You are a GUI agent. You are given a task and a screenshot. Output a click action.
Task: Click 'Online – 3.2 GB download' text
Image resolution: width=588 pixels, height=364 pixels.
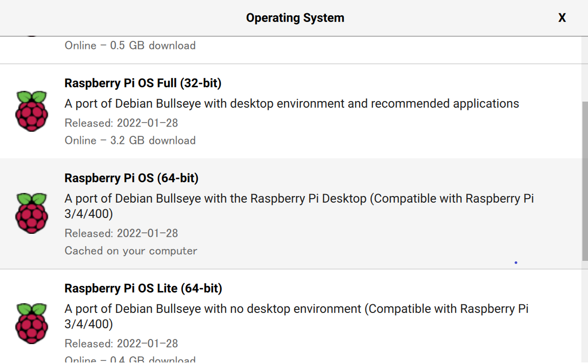coord(130,140)
